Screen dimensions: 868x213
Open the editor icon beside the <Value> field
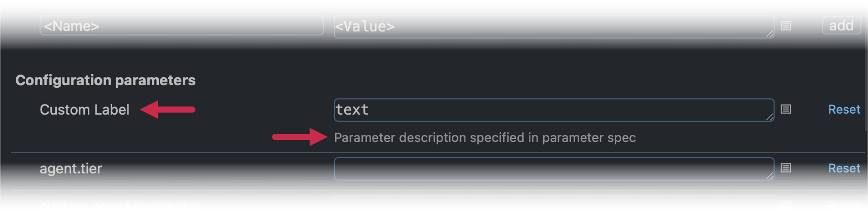(x=786, y=26)
